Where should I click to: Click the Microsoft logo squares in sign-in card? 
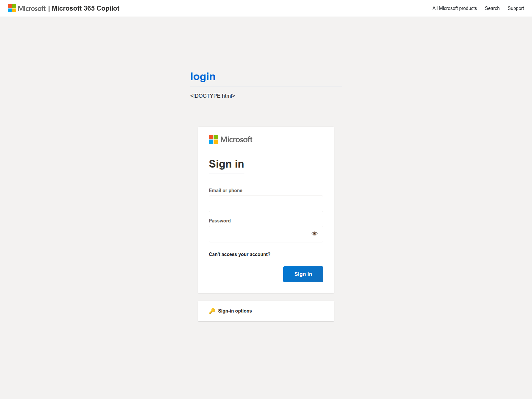click(x=213, y=139)
